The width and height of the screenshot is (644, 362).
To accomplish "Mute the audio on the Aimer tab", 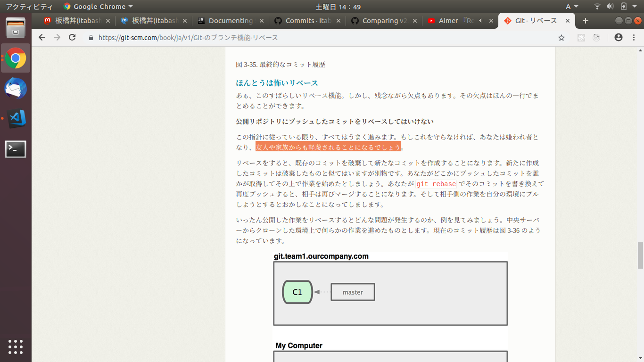I will [x=481, y=21].
